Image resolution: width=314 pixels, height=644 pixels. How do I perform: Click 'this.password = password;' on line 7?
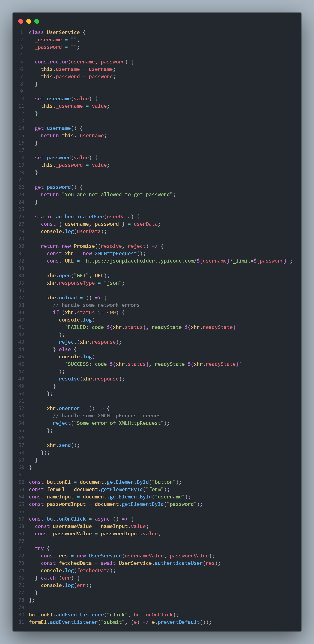pyautogui.click(x=78, y=76)
